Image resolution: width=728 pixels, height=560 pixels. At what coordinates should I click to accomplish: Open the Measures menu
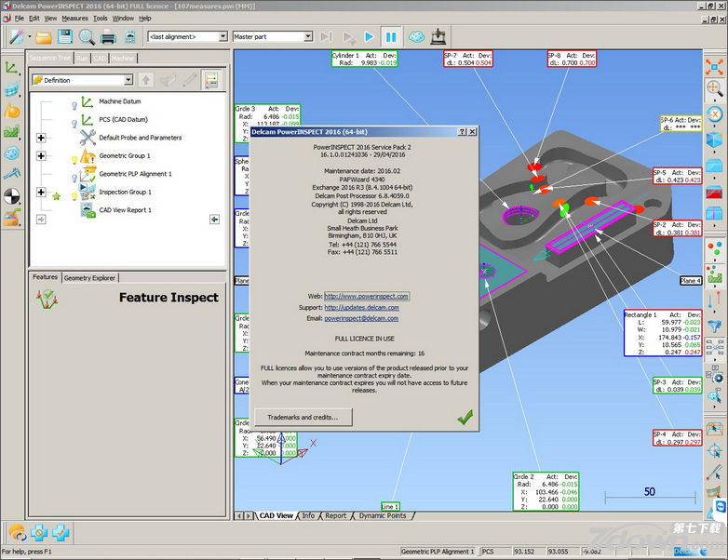(74, 19)
